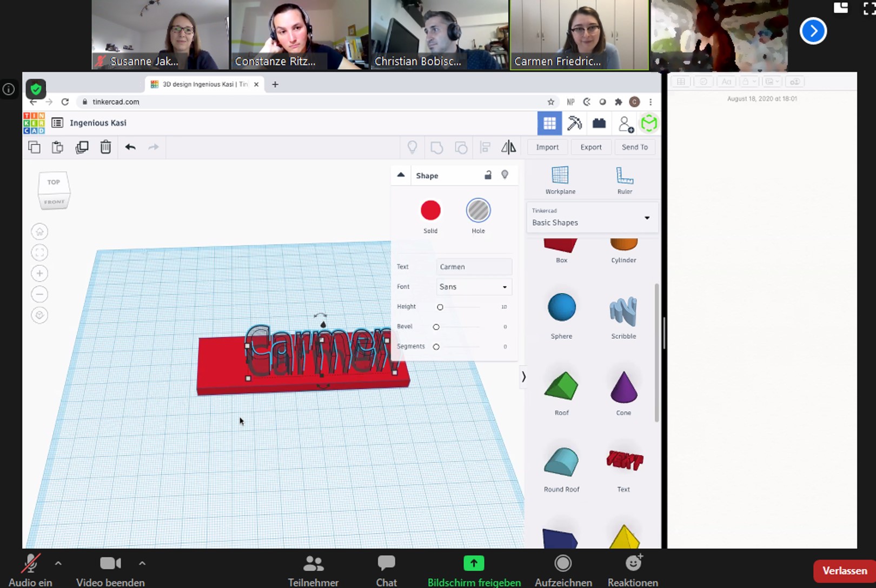Toggle the lock on the Shape panel
876x588 pixels.
point(488,175)
